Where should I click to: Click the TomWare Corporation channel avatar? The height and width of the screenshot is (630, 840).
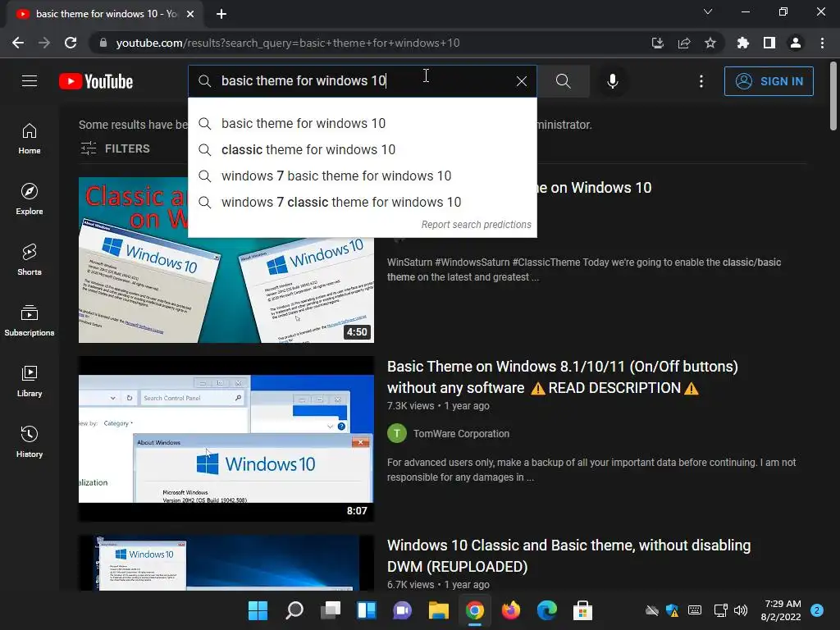click(397, 433)
